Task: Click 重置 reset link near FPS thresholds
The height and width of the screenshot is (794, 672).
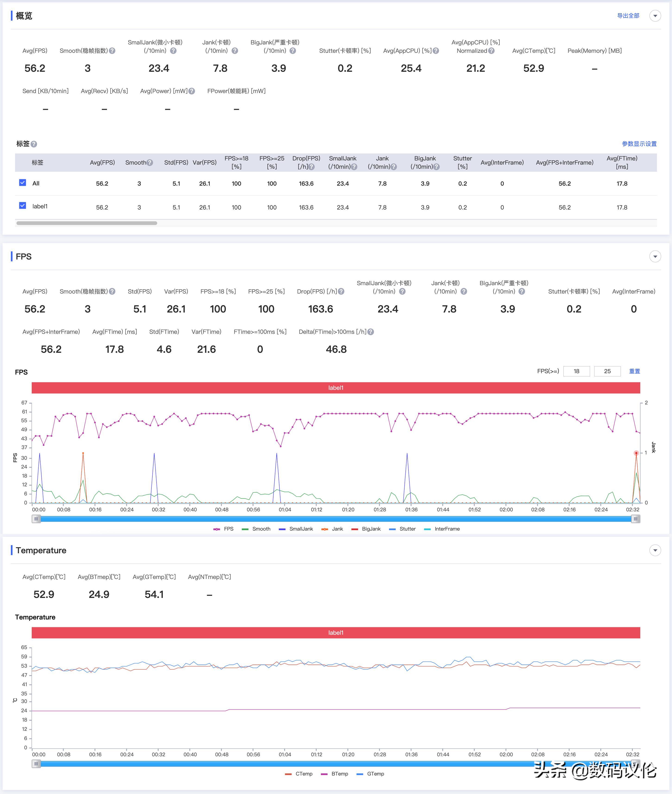Action: pos(634,371)
